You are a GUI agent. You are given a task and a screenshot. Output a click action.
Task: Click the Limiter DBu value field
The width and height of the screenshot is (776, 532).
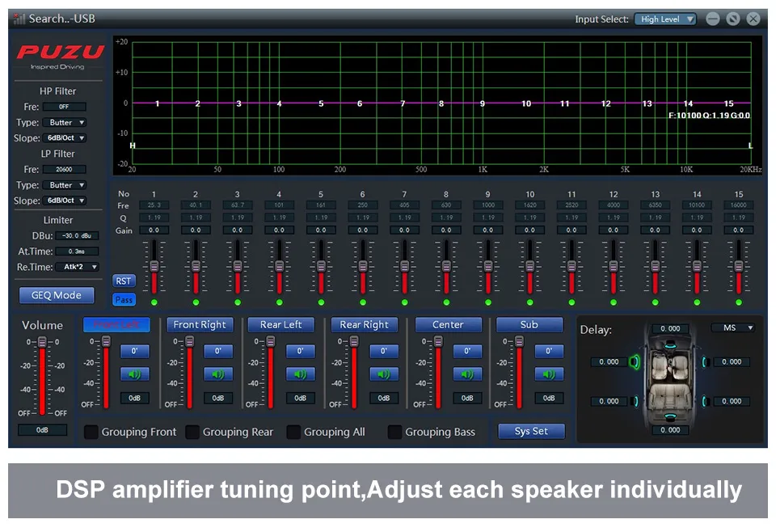pos(78,235)
